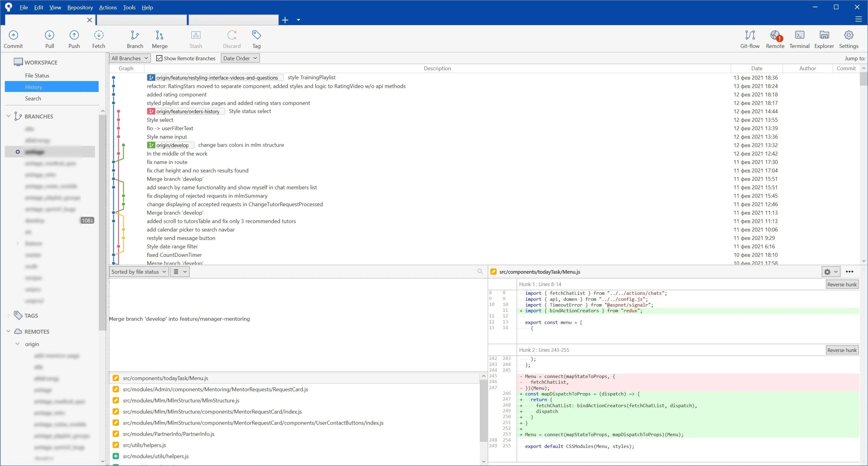Select the second repository tab
Image resolution: width=868 pixels, height=466 pixels.
[142, 20]
